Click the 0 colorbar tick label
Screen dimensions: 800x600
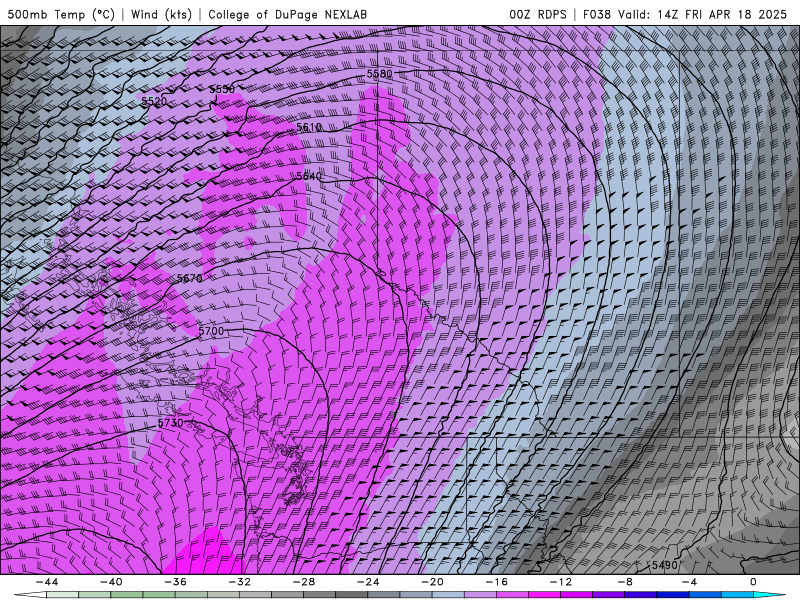click(754, 582)
